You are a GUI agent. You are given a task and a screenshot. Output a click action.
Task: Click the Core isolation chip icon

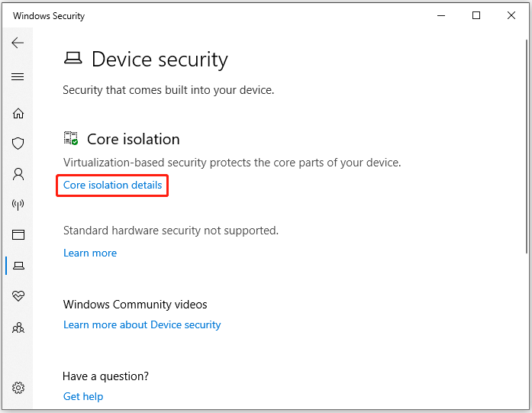[71, 138]
